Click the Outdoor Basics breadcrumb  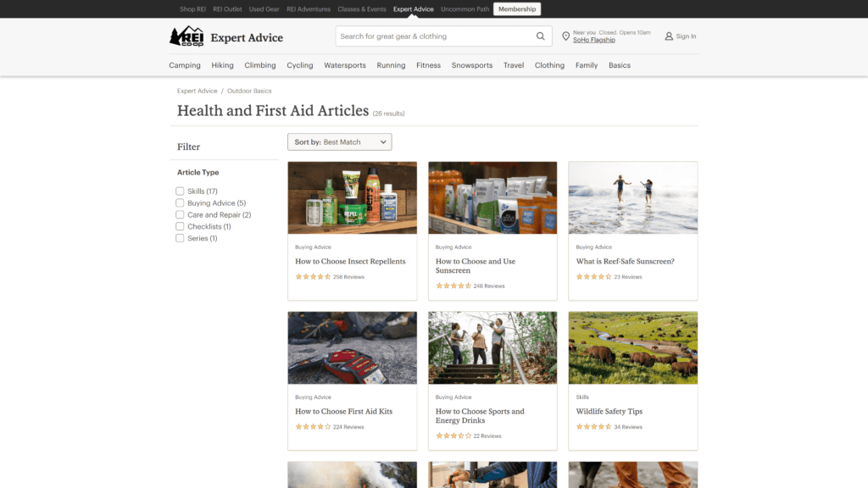249,91
